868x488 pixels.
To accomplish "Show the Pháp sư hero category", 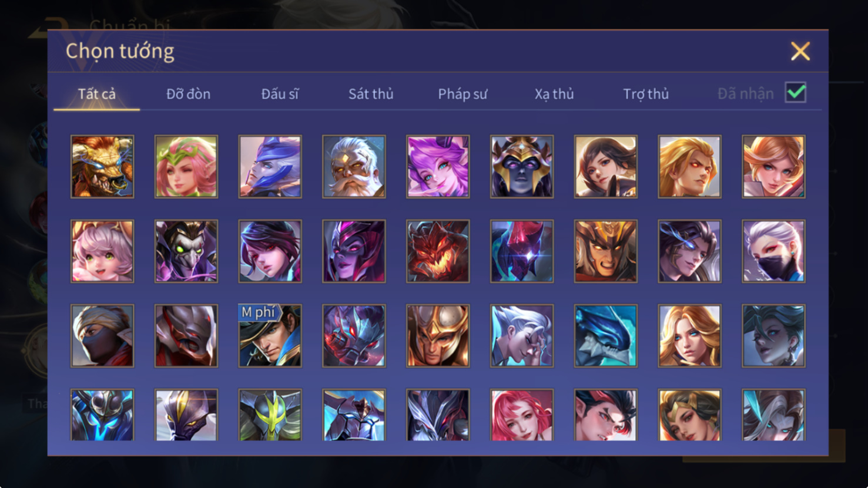I will click(463, 94).
